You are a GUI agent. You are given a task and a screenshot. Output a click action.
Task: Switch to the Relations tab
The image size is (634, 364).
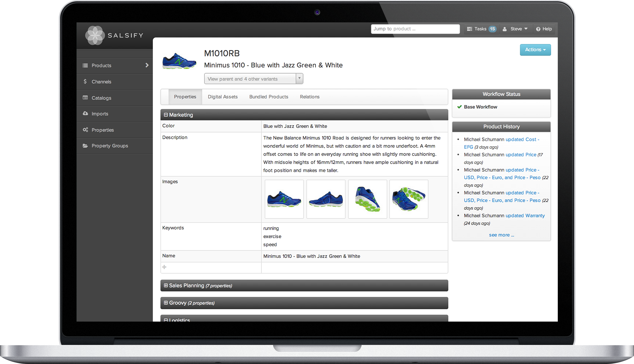(310, 97)
